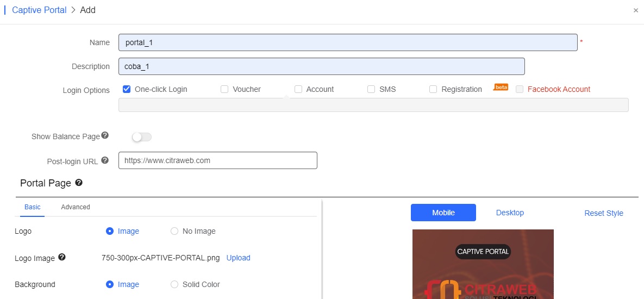Enable SMS login checkbox
The width and height of the screenshot is (644, 299).
tap(371, 89)
